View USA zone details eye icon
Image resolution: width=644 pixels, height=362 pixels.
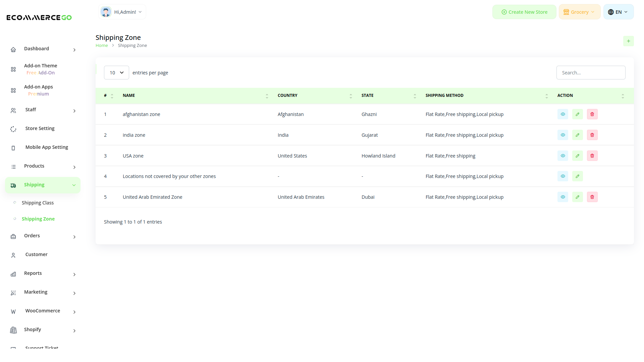click(x=562, y=156)
